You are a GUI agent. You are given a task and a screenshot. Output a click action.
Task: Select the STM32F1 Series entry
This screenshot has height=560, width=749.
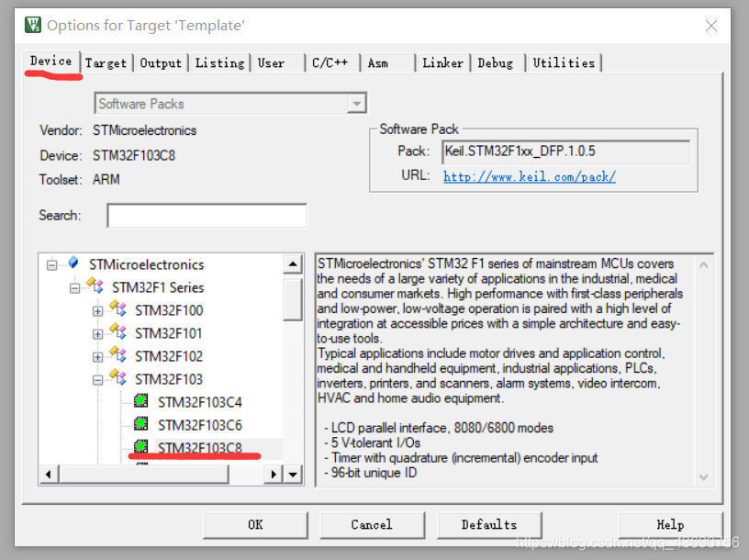[158, 287]
